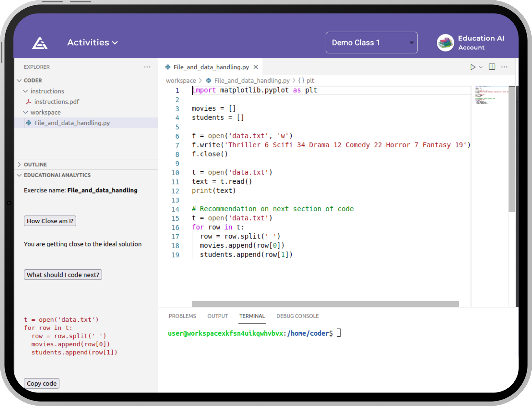Click the editor horizontal scrollbar

(325, 304)
